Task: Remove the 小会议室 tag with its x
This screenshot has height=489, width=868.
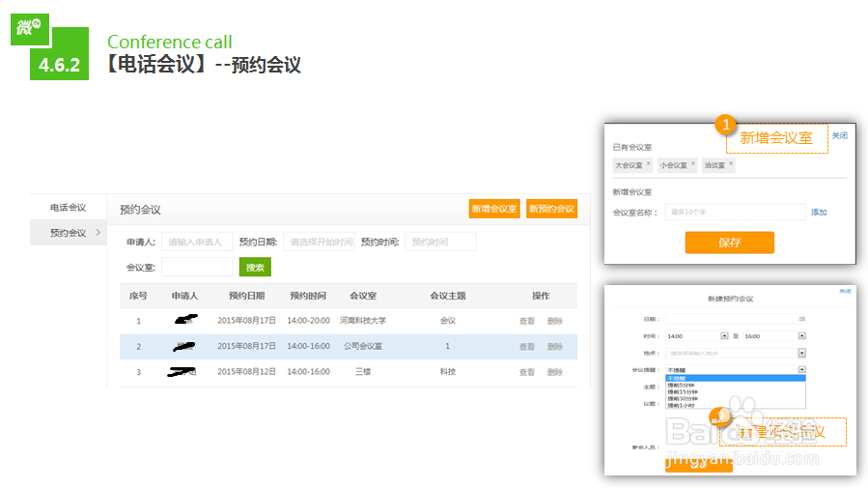Action: coord(692,163)
